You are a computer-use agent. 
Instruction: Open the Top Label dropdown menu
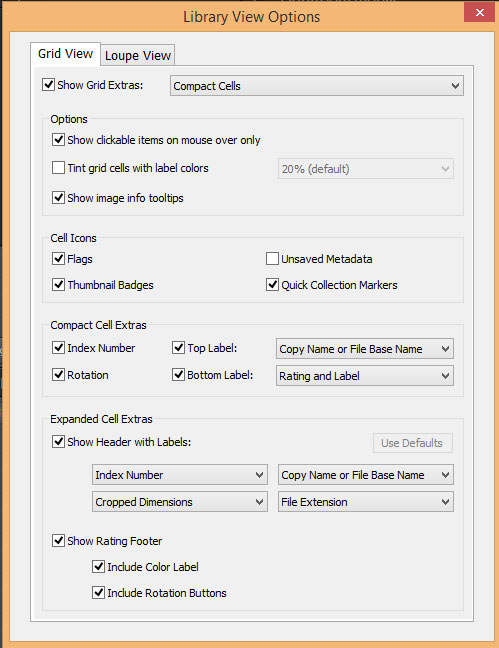(365, 349)
